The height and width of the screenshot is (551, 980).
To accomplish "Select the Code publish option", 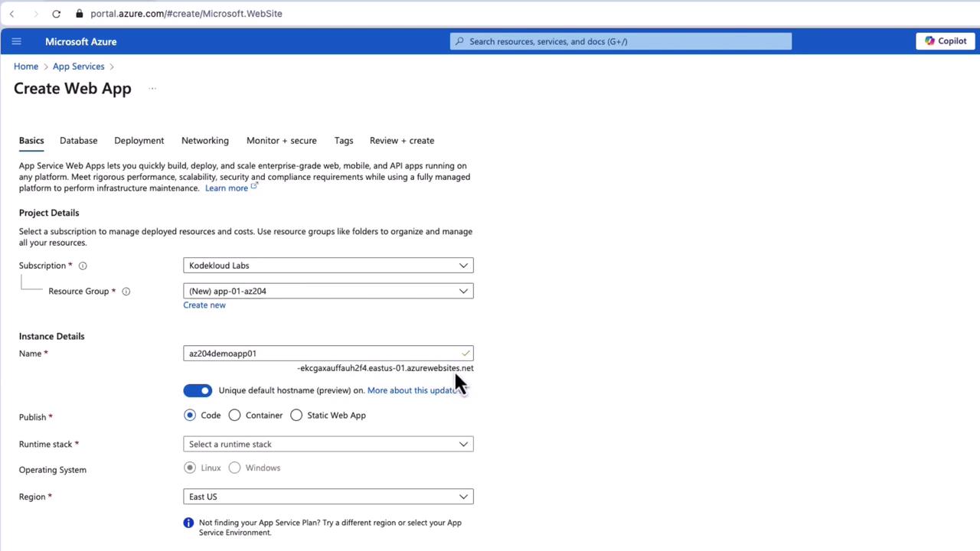I will [190, 416].
